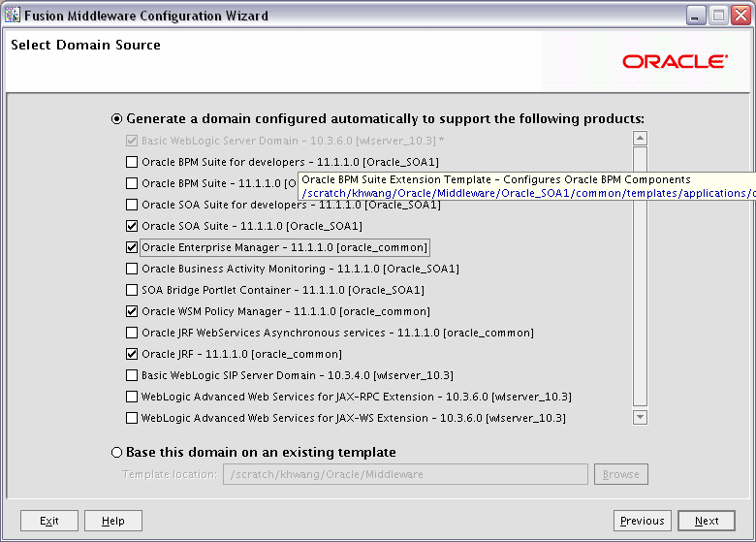This screenshot has height=542, width=756.
Task: Click the templates path link in the tooltip
Action: click(x=528, y=193)
